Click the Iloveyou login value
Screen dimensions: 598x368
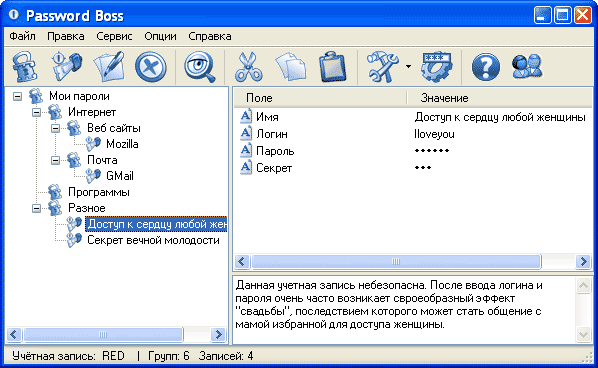click(x=434, y=134)
